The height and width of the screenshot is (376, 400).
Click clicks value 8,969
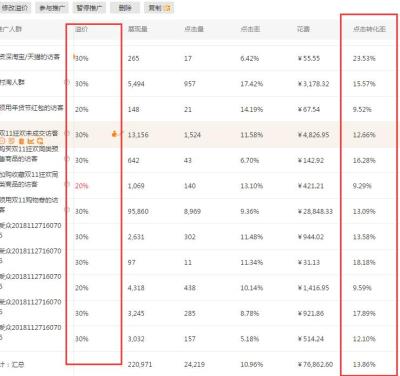coord(192,211)
